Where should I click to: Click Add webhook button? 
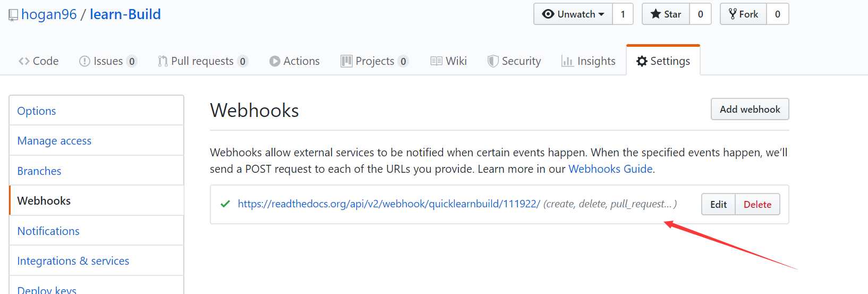pos(750,109)
